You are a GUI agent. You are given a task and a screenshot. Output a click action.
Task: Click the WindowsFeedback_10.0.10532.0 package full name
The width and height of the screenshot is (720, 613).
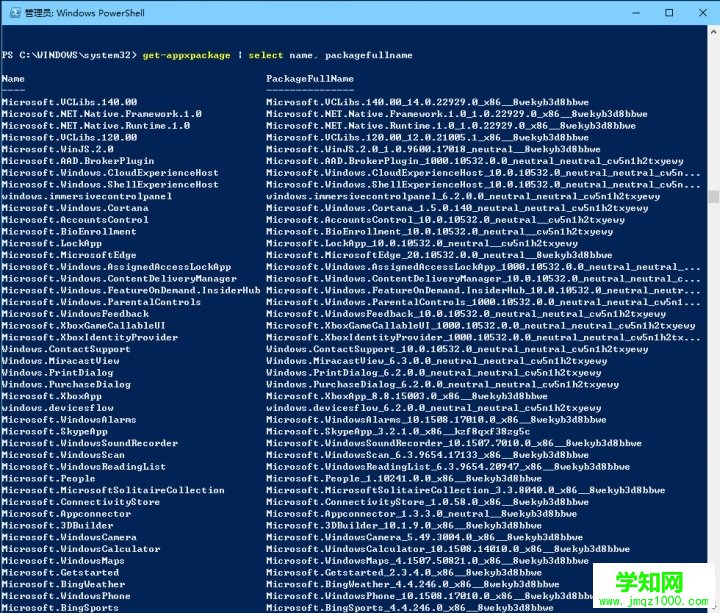[466, 314]
